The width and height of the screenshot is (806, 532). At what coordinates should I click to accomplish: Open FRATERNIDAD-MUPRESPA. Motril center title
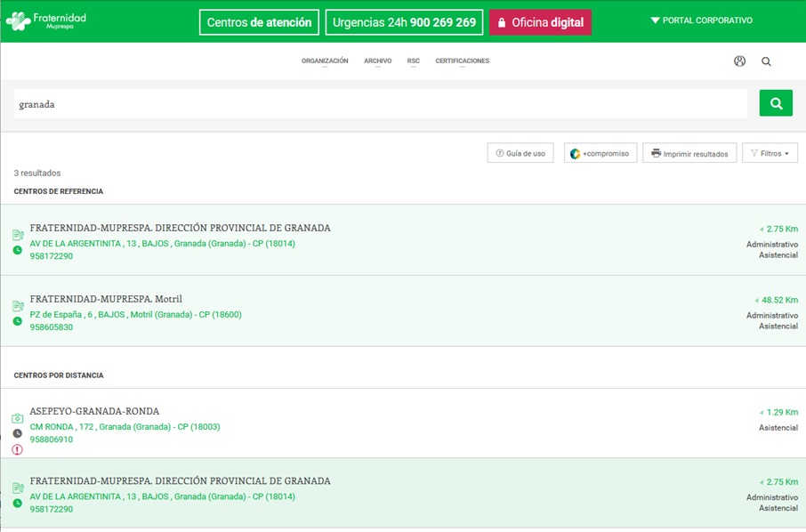106,299
